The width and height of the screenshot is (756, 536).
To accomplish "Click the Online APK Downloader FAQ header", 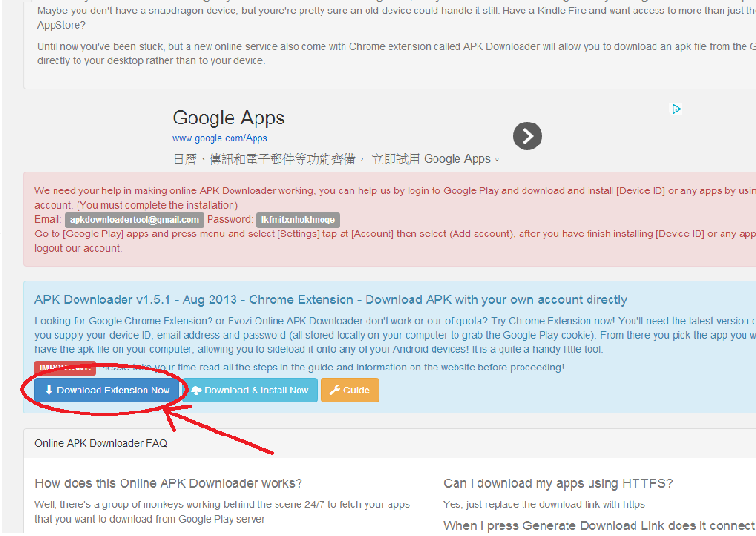I will click(100, 443).
